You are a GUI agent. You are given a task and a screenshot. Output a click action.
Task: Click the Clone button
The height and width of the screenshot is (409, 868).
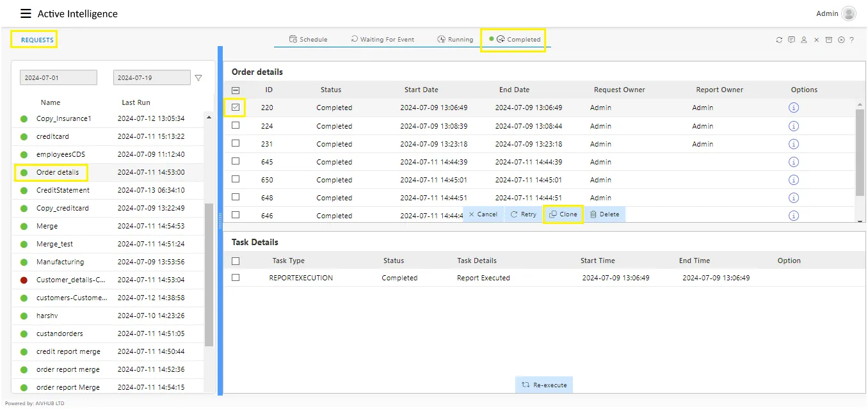point(563,214)
